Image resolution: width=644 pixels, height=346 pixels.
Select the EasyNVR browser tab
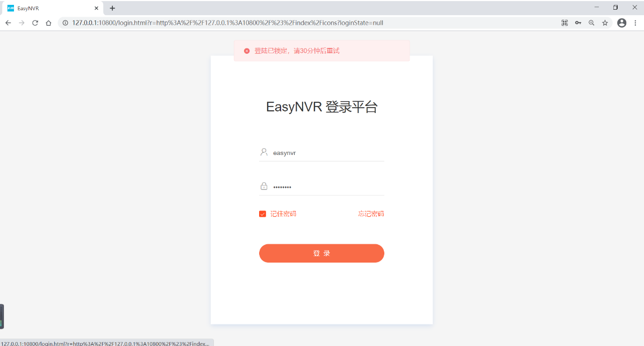point(52,8)
